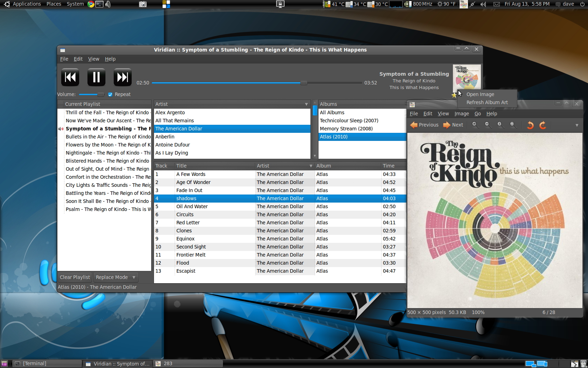Screen dimensions: 588x368
Task: Rotate image clockwise in viewer
Action: coord(543,125)
